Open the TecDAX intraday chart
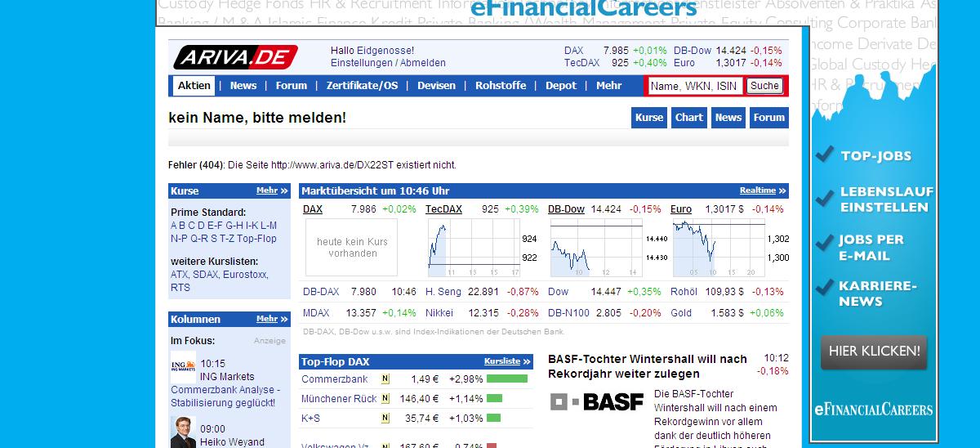The height and width of the screenshot is (448, 980). point(474,249)
